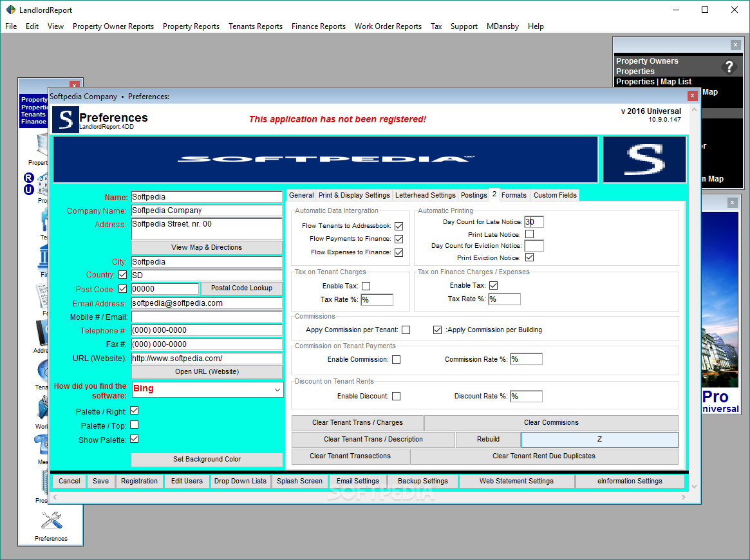Close the right navigation palette
Viewport: 750px width, 560px height.
pyautogui.click(x=736, y=45)
